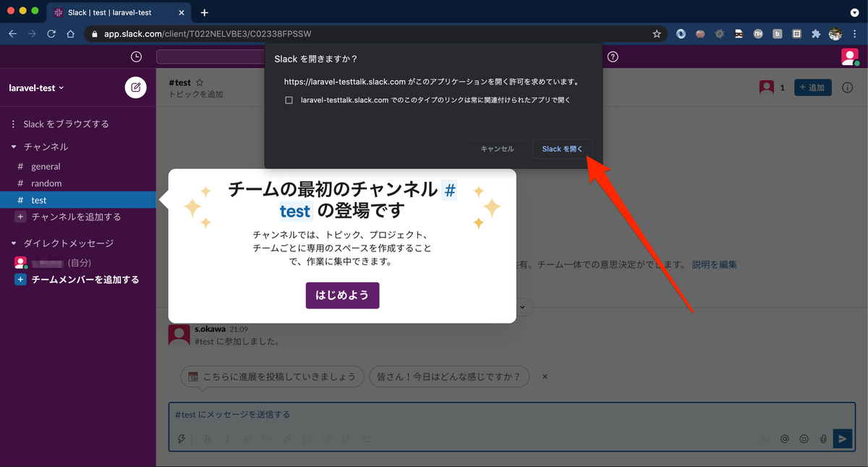Open the Chrome extensions puzzle icon
Viewport: 868px width, 467px height.
tap(816, 33)
